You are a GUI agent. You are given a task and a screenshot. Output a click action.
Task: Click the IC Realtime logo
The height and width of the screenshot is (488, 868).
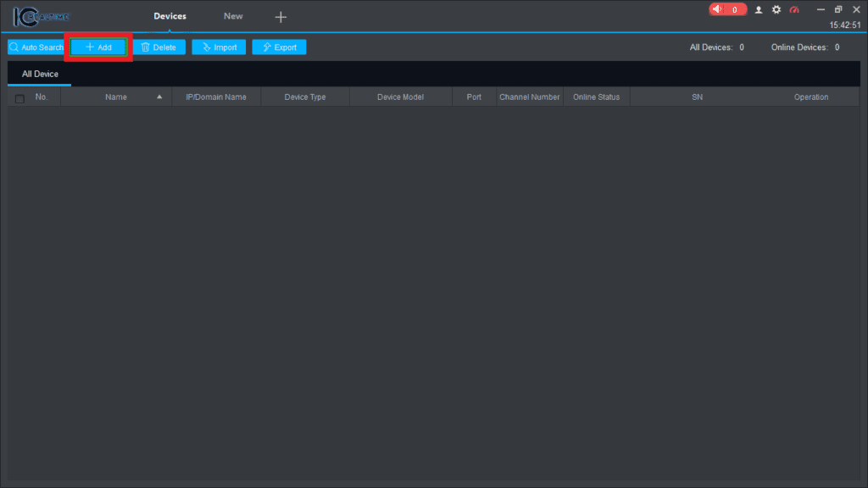coord(40,16)
